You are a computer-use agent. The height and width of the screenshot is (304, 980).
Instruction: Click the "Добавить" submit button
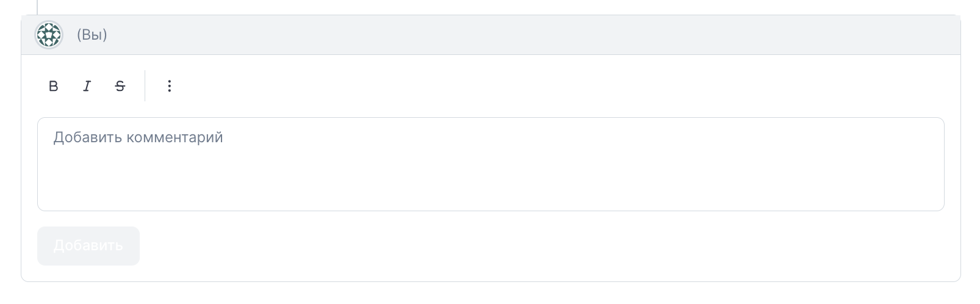[88, 246]
